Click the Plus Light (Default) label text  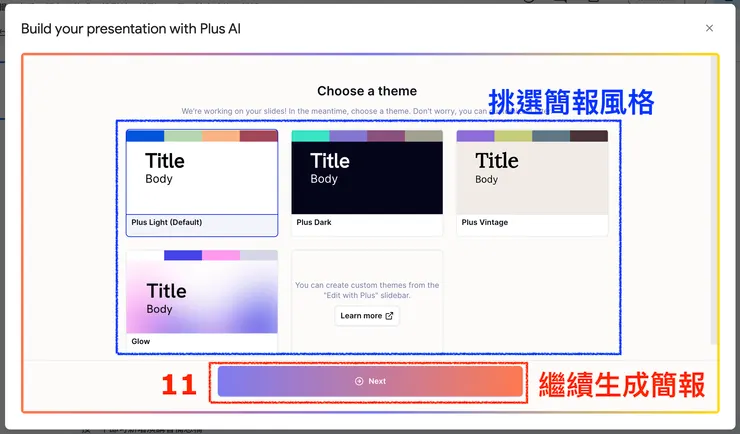[x=167, y=222]
